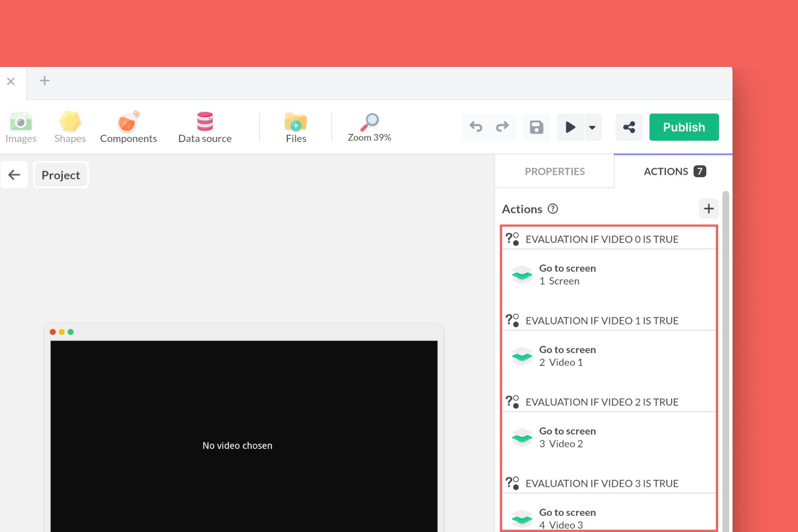Viewport: 798px width, 532px height.
Task: Open the Components panel
Action: click(x=128, y=127)
